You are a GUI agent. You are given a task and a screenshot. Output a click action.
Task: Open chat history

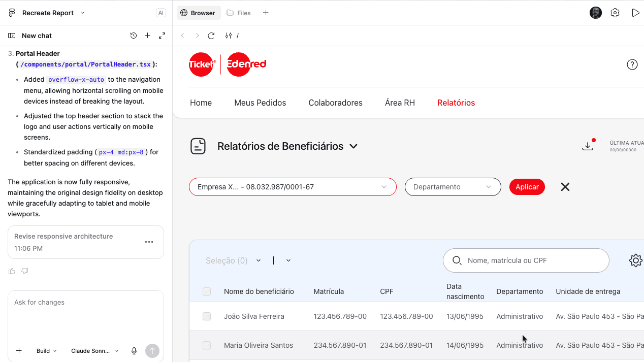click(x=134, y=36)
